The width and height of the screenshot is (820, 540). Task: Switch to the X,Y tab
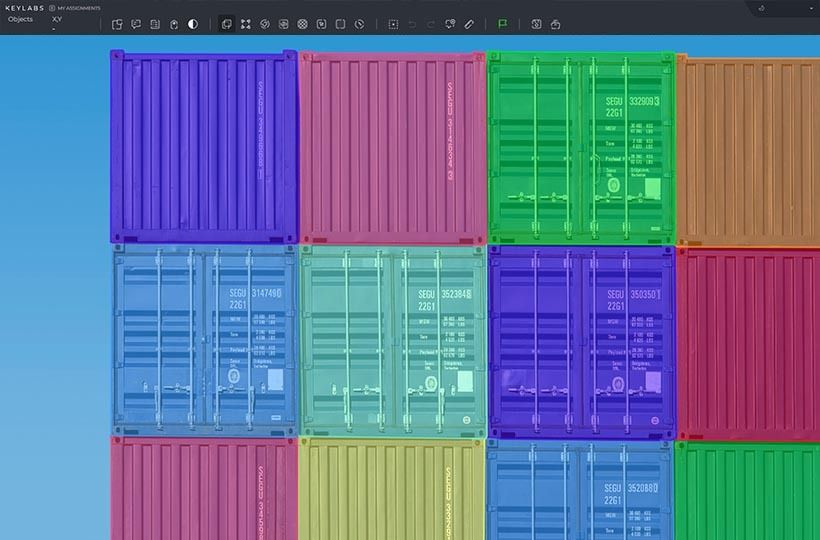point(57,19)
